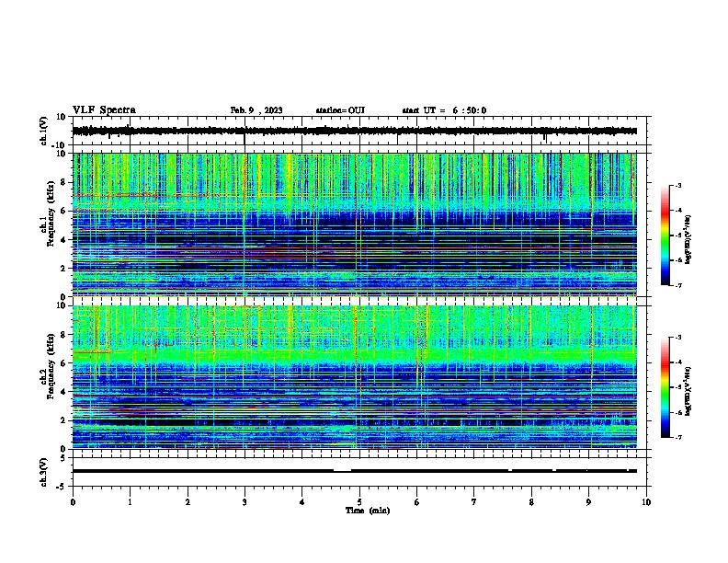
Task: Select the log(PSD) label beside ch.2 color bar
Action: click(x=688, y=391)
